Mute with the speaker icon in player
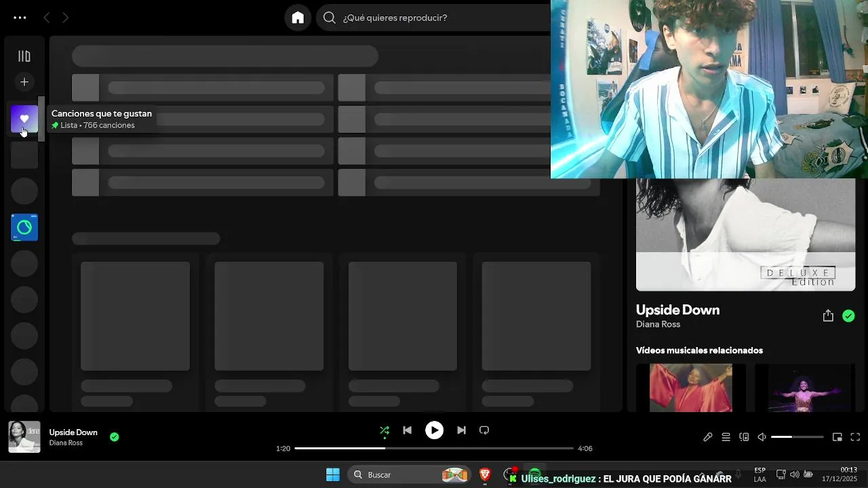 coord(762,437)
